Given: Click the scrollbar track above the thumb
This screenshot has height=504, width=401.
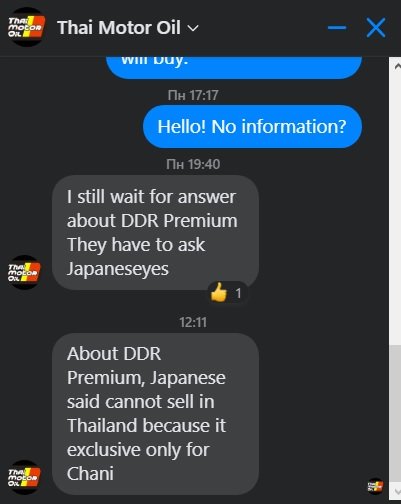Looking at the screenshot, I should point(395,208).
